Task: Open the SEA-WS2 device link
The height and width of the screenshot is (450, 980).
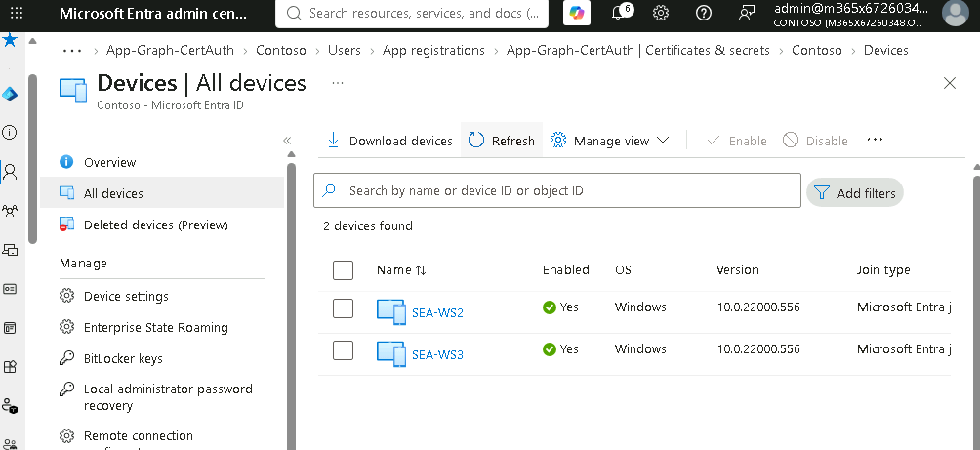Action: point(437,312)
